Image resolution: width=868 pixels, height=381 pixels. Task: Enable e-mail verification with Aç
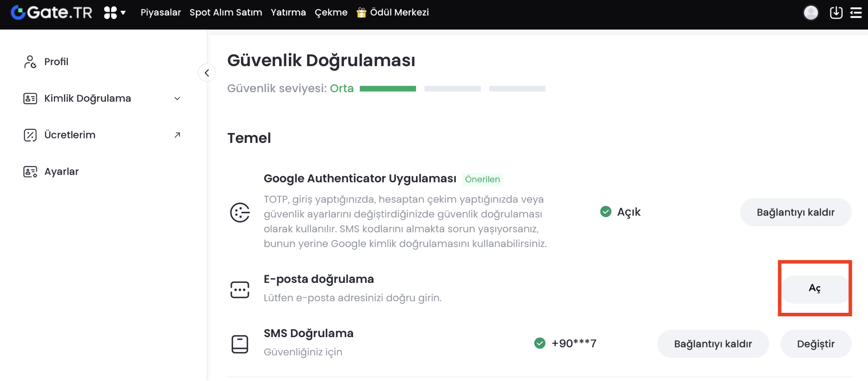[815, 288]
